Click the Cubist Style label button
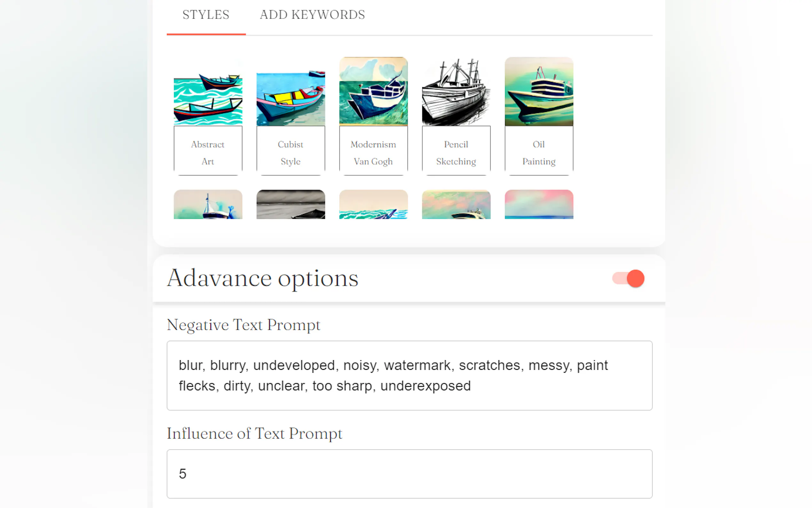 click(x=290, y=153)
